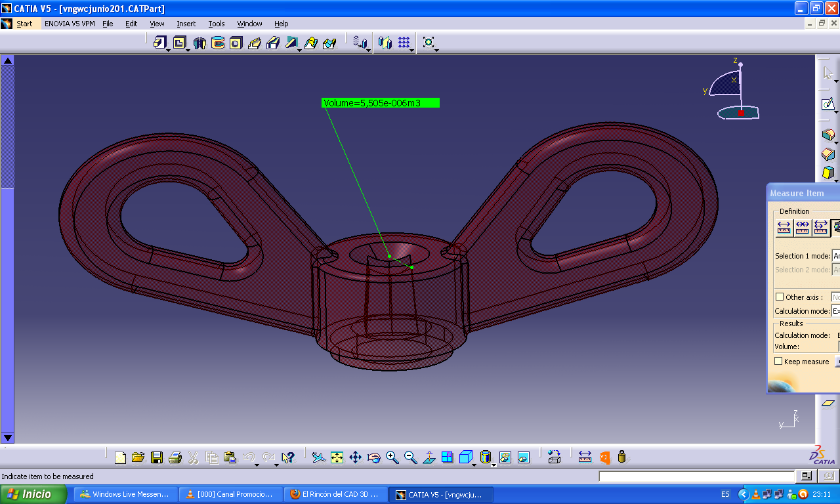This screenshot has height=504, width=840.
Task: Select the Multi-sections Solid tool
Action: click(x=311, y=43)
